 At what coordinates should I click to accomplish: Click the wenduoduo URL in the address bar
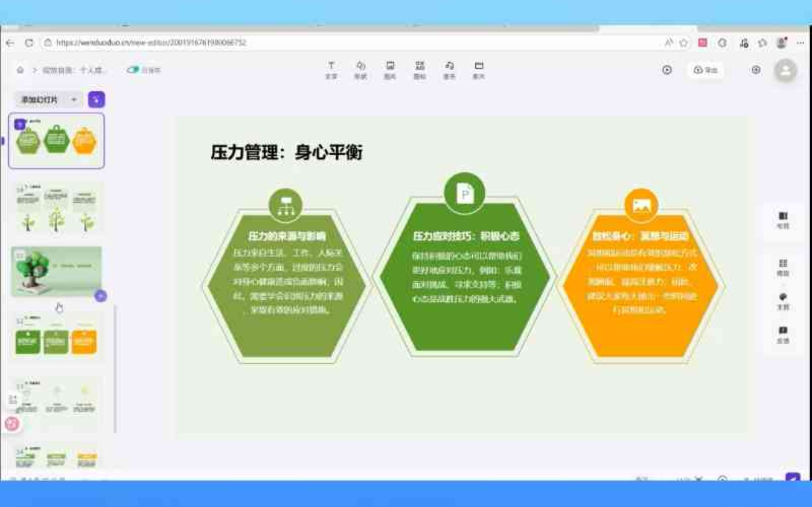coord(151,43)
